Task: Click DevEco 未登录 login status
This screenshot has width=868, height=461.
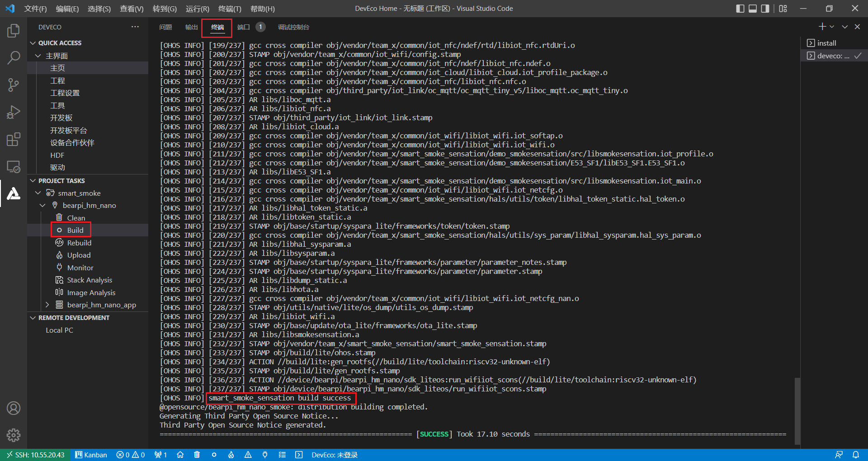Action: 335,455
